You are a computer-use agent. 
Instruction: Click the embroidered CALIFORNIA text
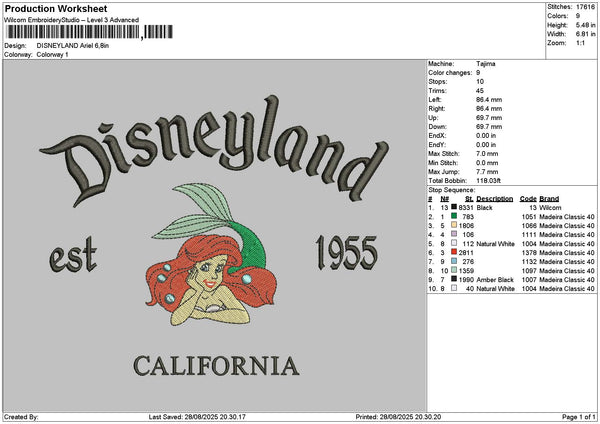pyautogui.click(x=216, y=366)
